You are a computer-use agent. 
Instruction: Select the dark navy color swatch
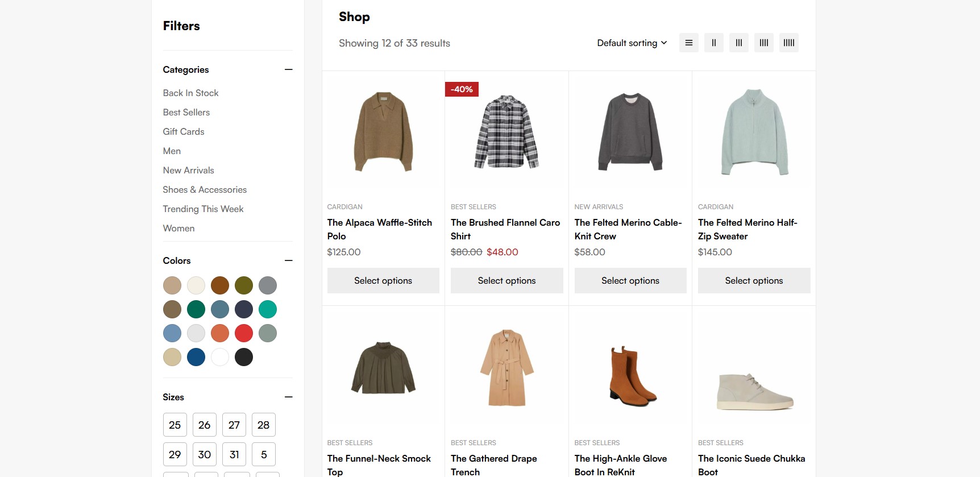(244, 309)
